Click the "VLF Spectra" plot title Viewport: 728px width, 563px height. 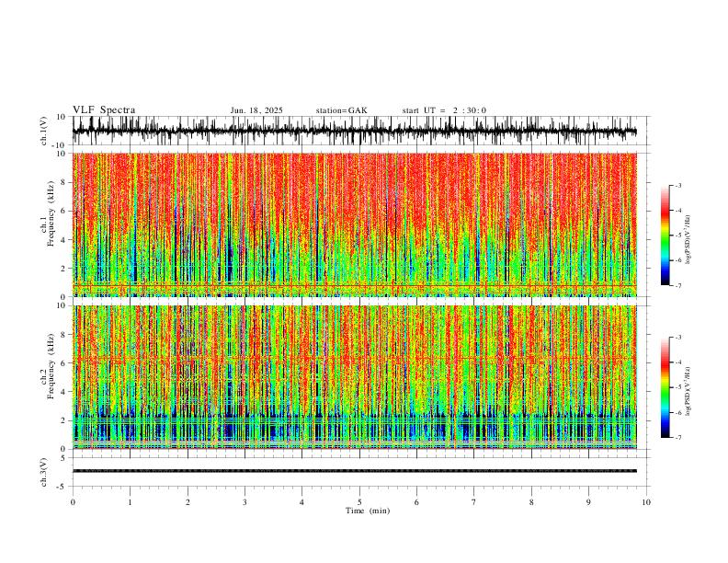104,110
